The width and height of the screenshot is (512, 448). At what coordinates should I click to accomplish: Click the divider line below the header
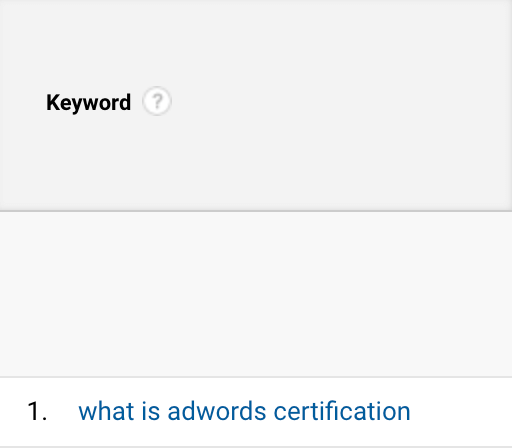coord(256,211)
